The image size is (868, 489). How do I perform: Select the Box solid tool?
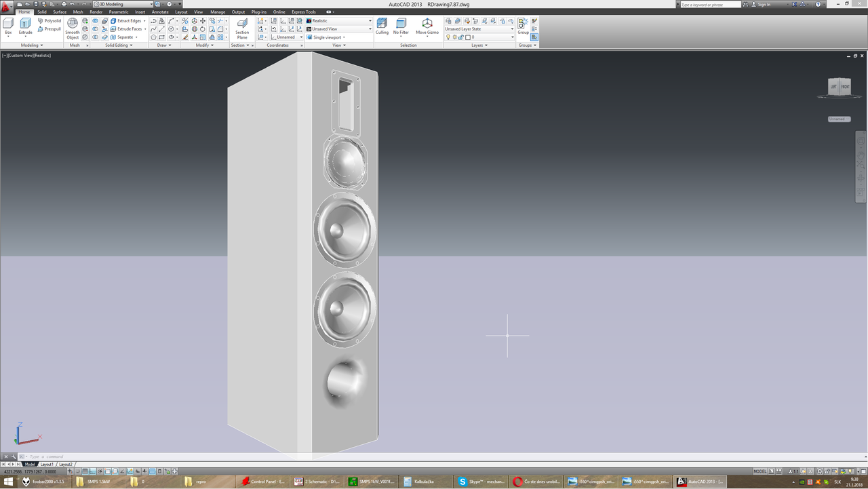click(8, 26)
